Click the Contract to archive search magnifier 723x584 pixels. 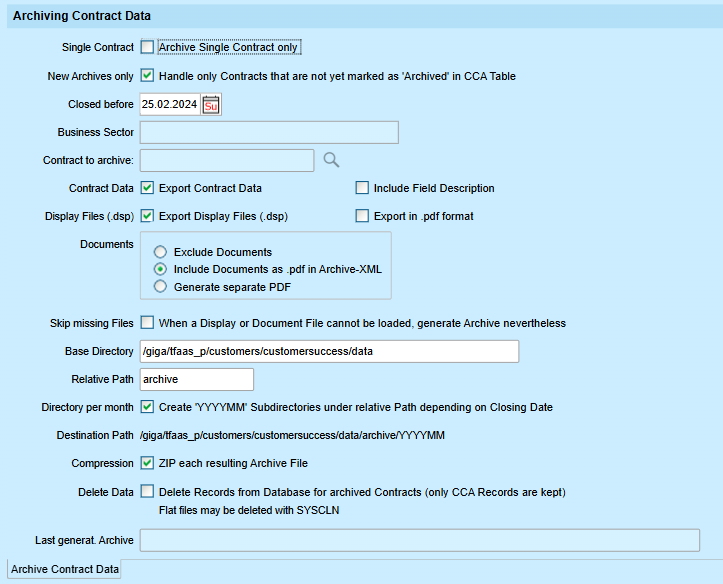331,160
